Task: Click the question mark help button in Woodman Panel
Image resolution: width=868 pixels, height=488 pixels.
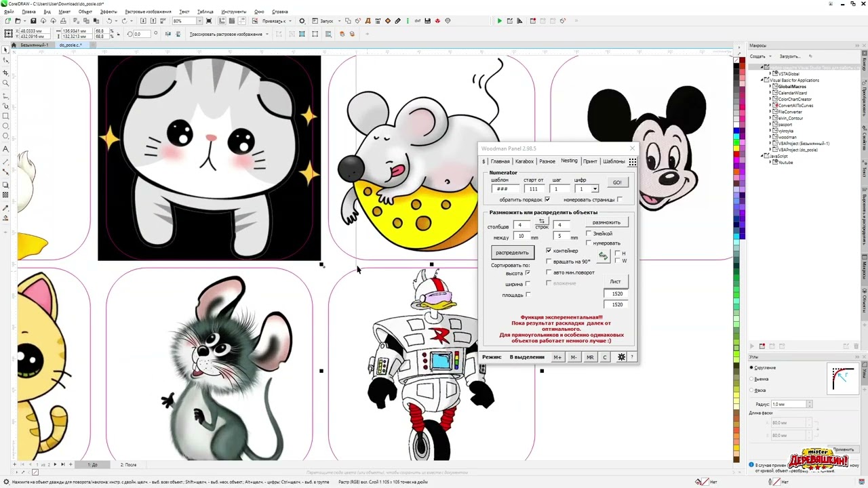Action: [632, 357]
